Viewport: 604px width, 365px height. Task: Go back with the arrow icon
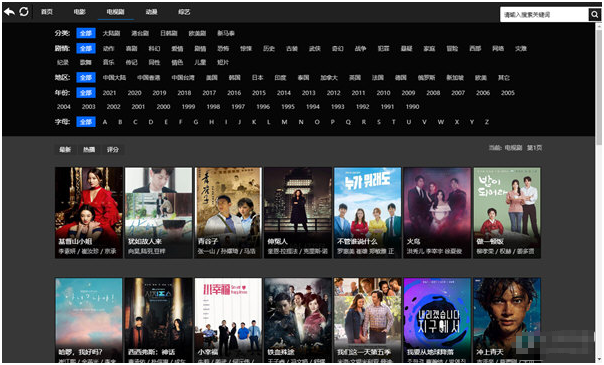(9, 12)
